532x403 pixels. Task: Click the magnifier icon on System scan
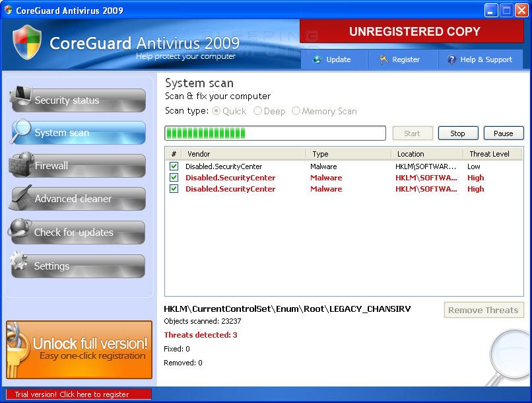point(21,131)
